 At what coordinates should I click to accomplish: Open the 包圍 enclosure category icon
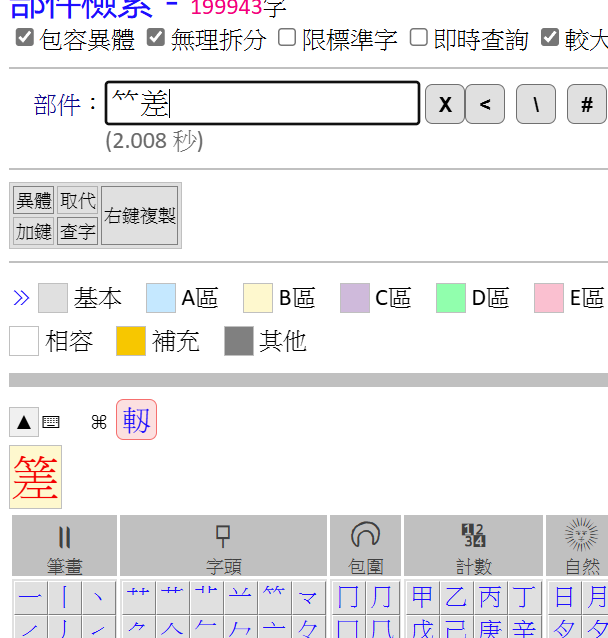[x=365, y=534]
